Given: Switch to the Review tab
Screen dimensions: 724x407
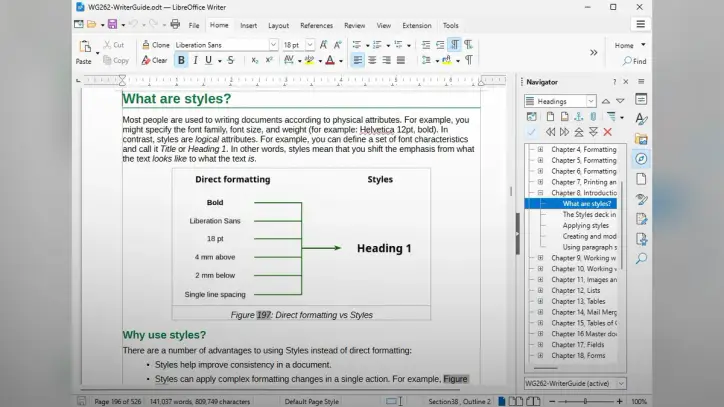Looking at the screenshot, I should 355,25.
